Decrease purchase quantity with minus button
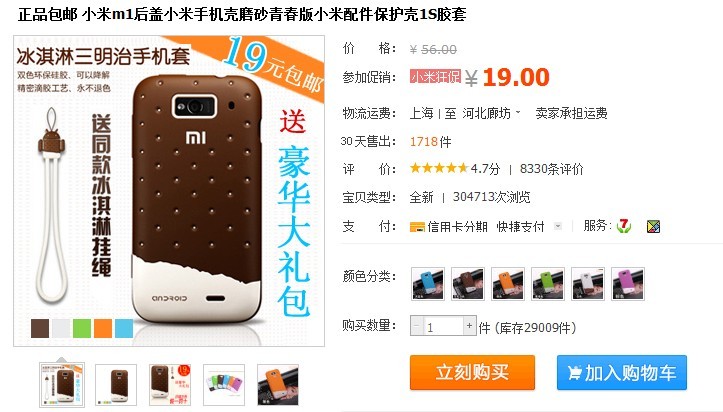This screenshot has height=412, width=723. click(x=416, y=326)
